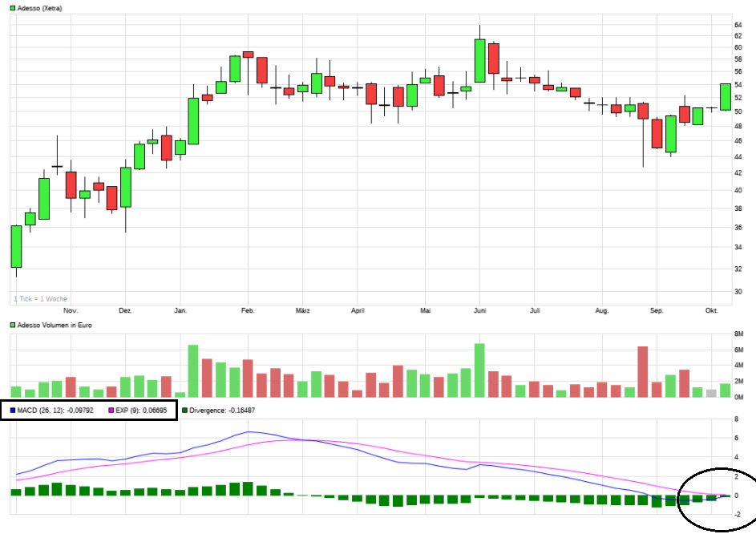Click the 54 price axis label
The height and width of the screenshot is (534, 756).
[x=738, y=85]
